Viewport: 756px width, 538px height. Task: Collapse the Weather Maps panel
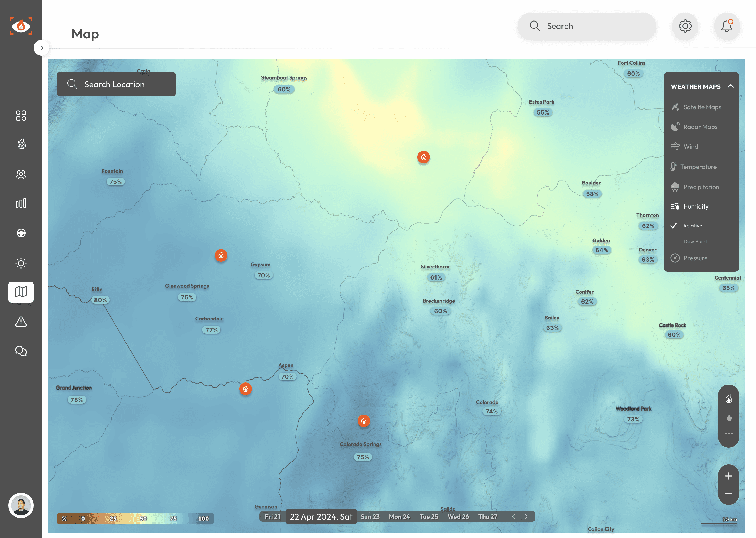coord(731,86)
